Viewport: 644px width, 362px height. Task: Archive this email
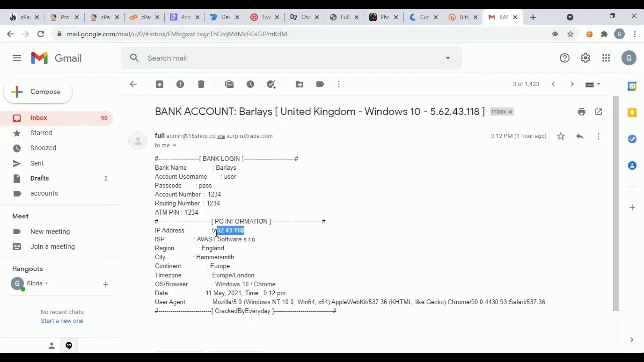pos(160,84)
